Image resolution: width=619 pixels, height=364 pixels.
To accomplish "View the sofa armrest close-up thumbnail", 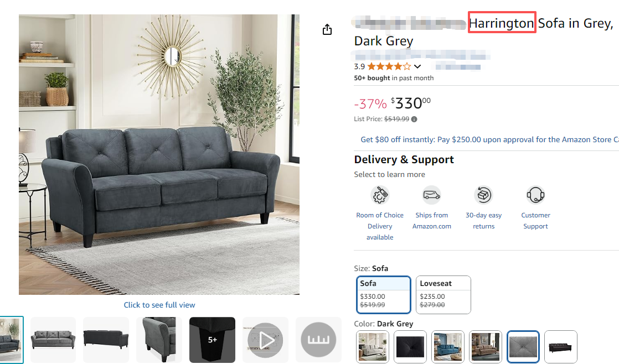I will point(159,340).
